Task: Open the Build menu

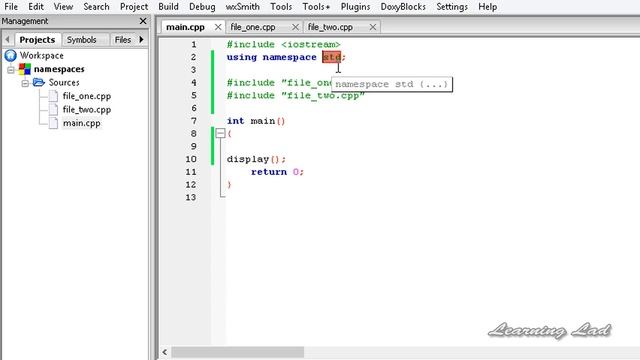Action: point(169,7)
